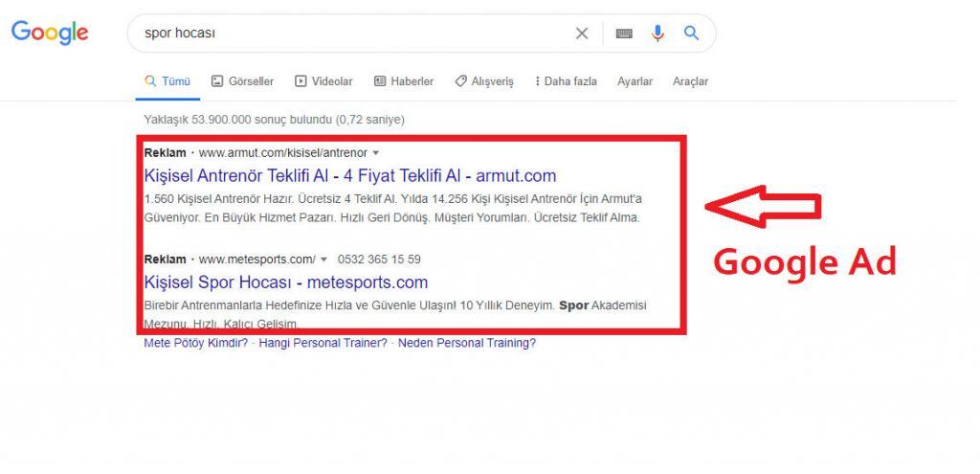Click the URL text www.armut.com/kisisel/antrenor
The height and width of the screenshot is (474, 980).
pos(283,153)
